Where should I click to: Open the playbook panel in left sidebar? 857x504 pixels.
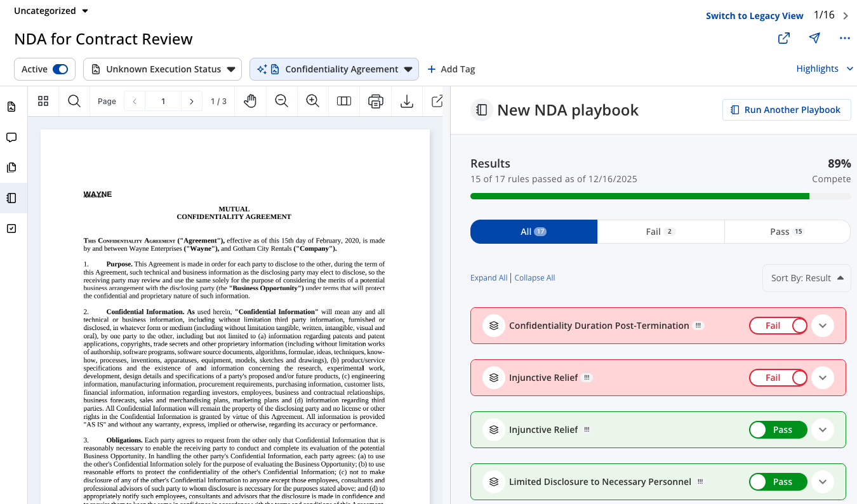[x=10, y=198]
